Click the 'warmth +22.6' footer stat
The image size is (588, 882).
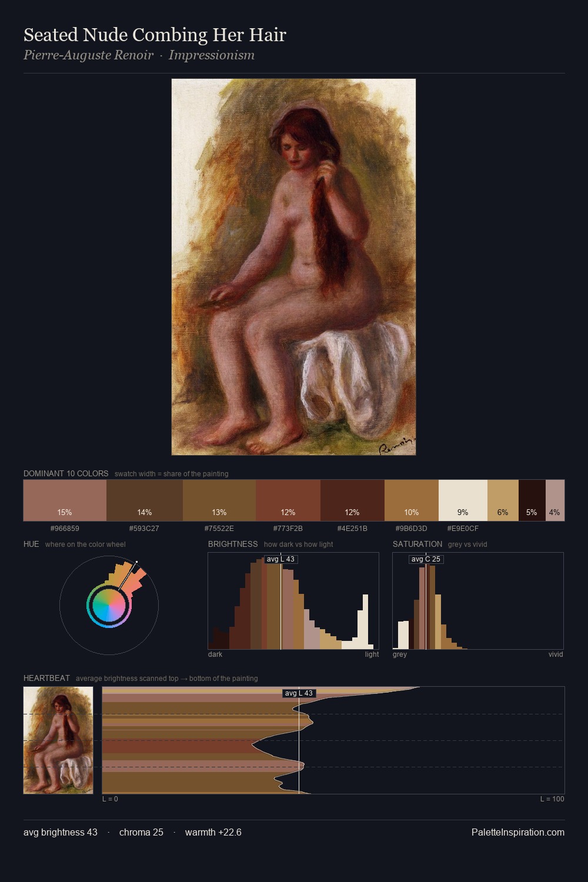tap(213, 832)
